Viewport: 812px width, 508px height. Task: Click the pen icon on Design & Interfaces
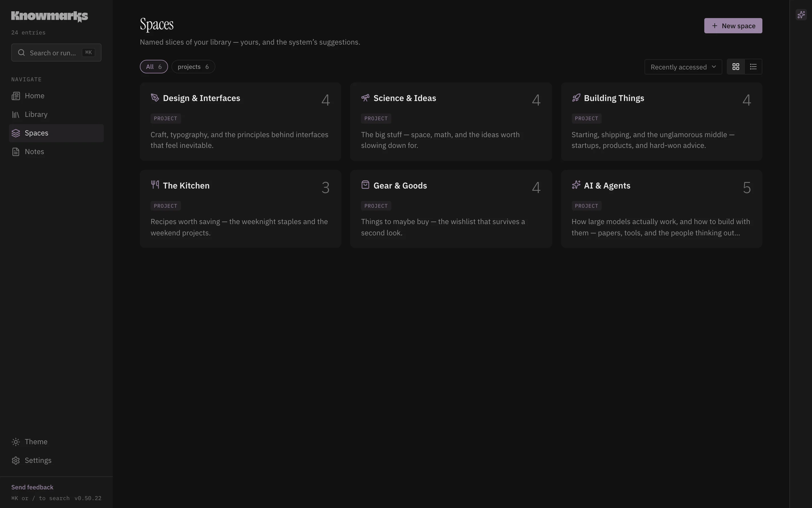coord(155,97)
